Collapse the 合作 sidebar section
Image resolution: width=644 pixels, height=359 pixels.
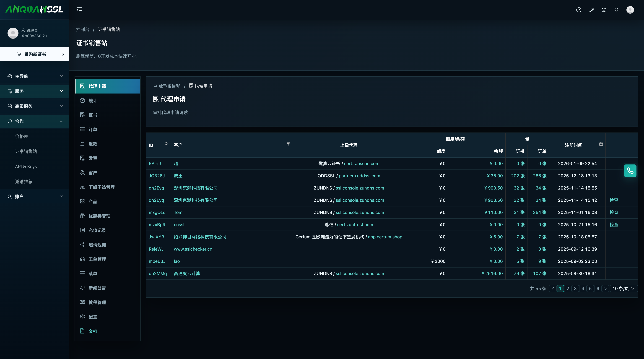34,122
